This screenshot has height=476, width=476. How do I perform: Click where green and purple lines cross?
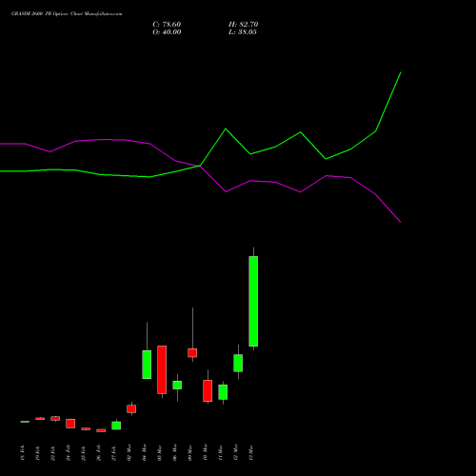coord(200,166)
